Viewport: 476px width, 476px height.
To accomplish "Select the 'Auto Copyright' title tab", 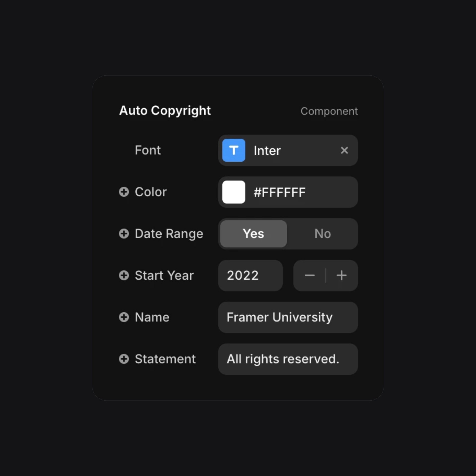I will click(165, 110).
